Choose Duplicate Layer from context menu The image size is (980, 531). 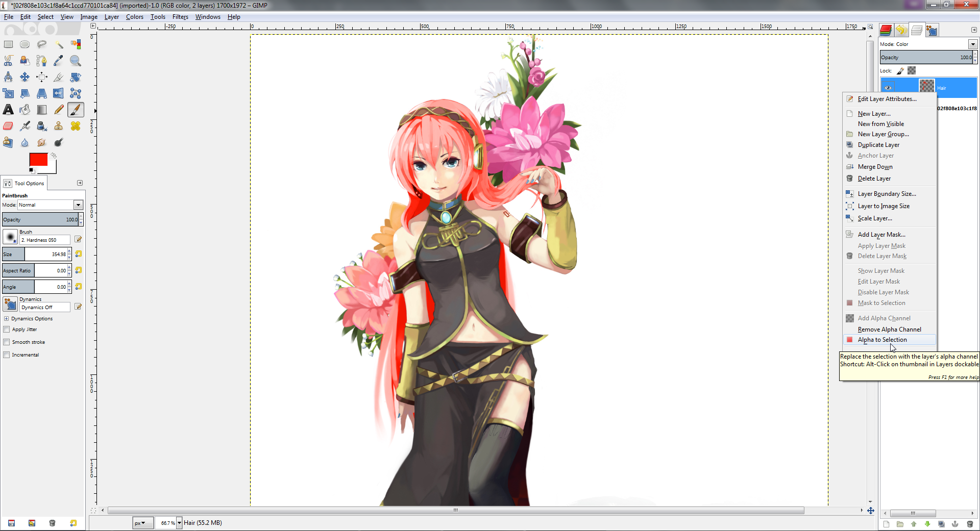(889, 145)
